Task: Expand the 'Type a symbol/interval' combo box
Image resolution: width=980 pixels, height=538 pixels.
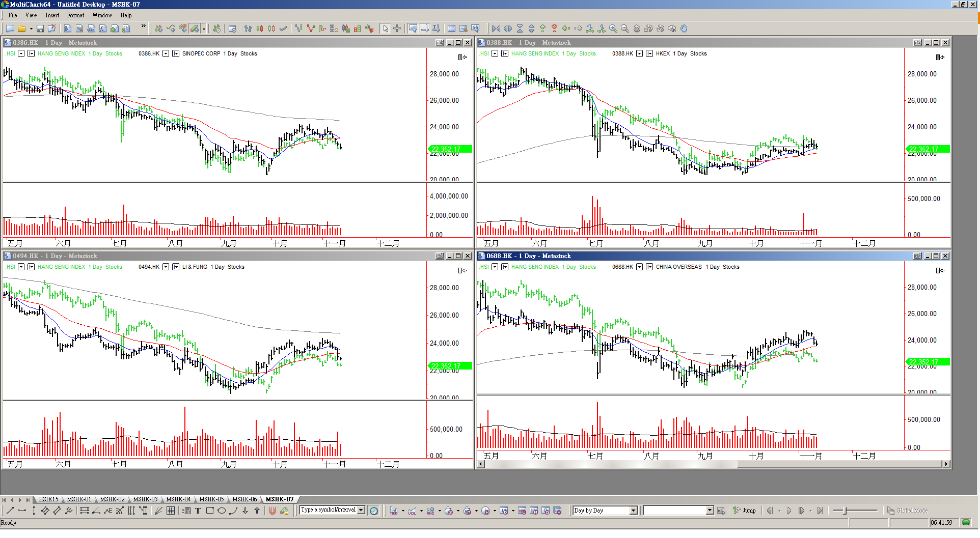Action: 361,510
